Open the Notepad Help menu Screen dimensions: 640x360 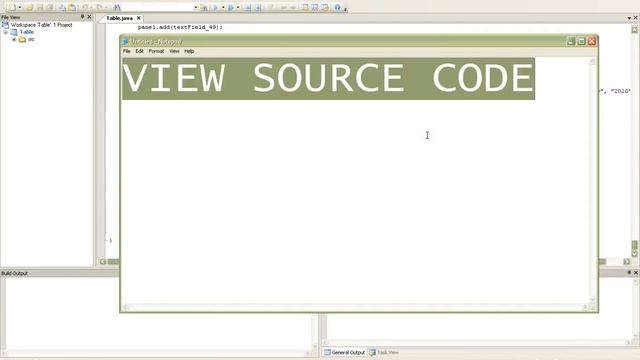tap(189, 51)
